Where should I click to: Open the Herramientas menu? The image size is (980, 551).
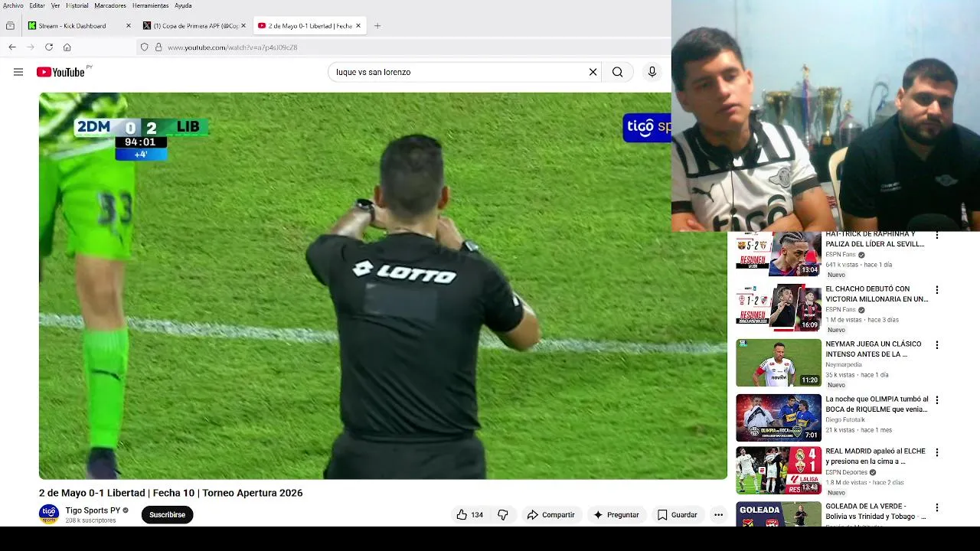pos(150,5)
